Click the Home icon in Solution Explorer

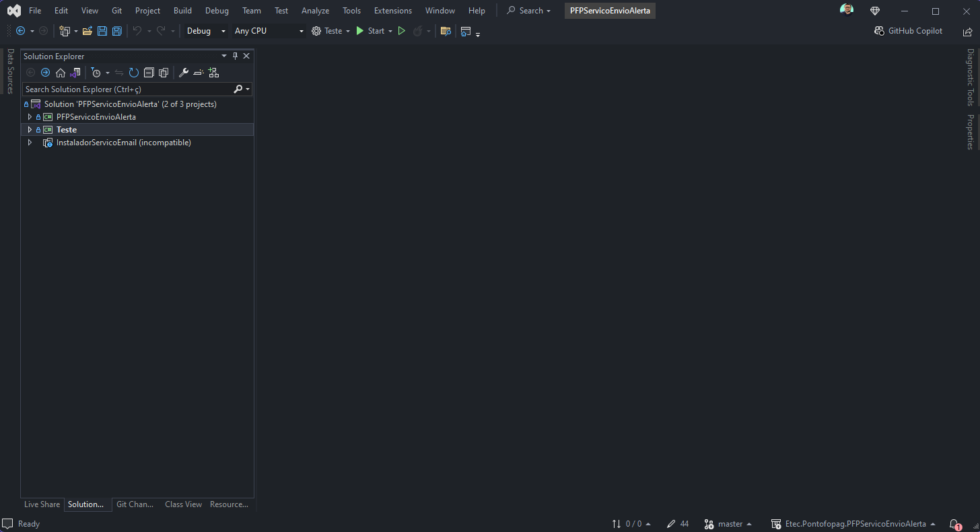[x=61, y=73]
